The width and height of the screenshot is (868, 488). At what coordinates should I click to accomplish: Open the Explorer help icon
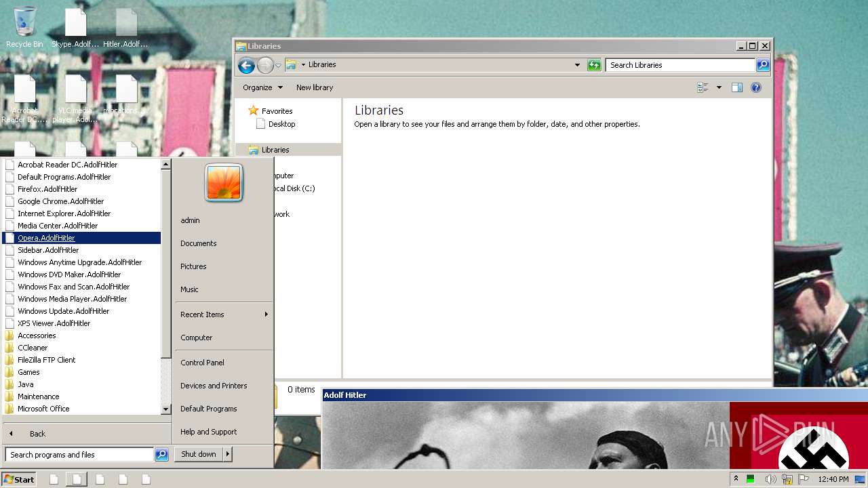(x=756, y=87)
